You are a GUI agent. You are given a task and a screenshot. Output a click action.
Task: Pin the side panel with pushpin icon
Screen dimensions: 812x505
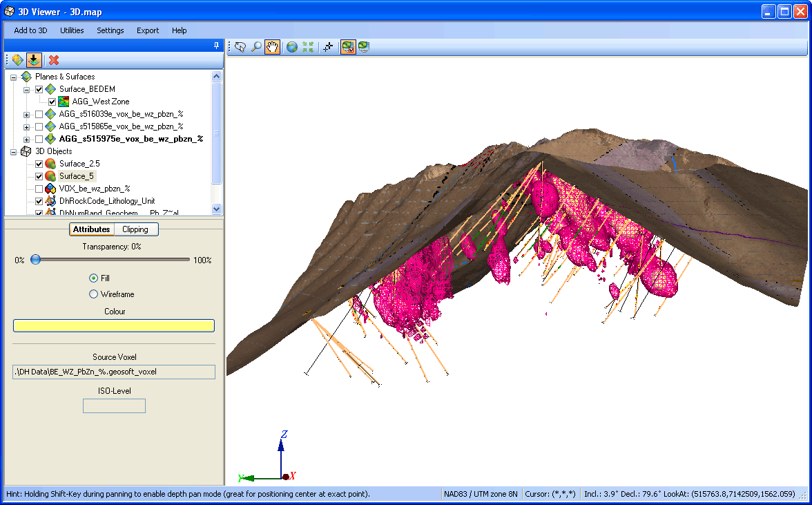(x=216, y=46)
